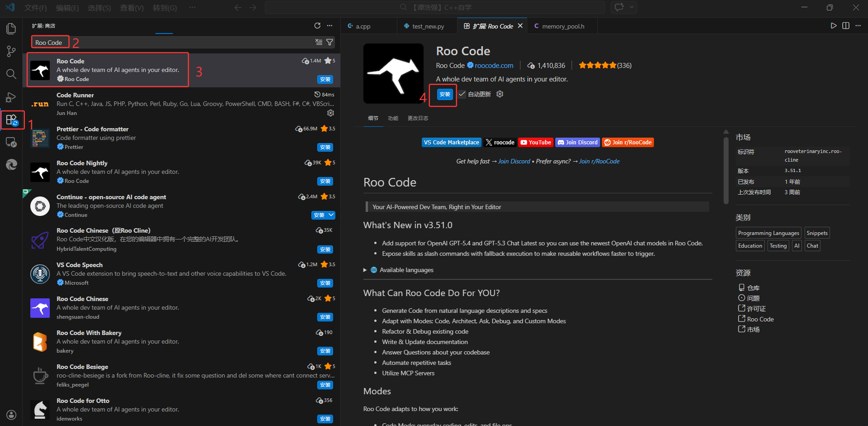868x426 pixels.
Task: Expand the Available languages section
Action: coord(365,270)
